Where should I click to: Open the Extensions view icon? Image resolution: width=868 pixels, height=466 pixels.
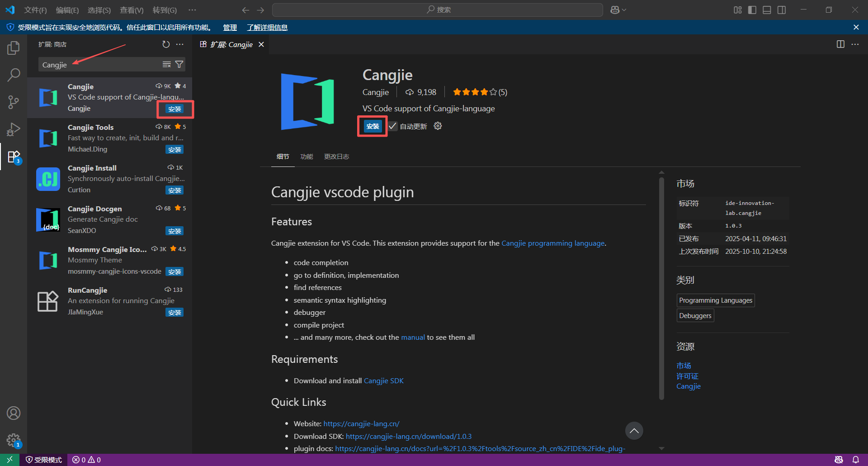point(14,157)
